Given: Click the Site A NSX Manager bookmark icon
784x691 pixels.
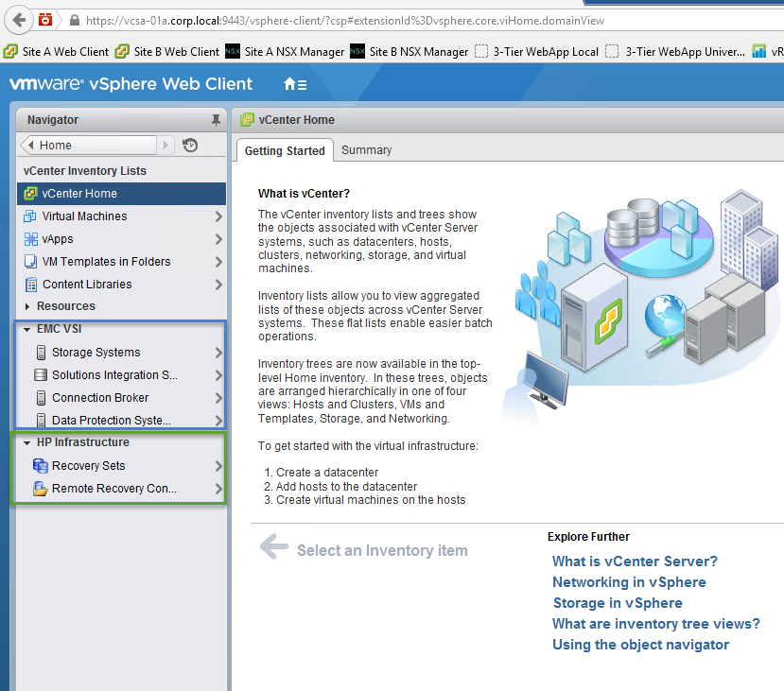Looking at the screenshot, I should coord(233,51).
